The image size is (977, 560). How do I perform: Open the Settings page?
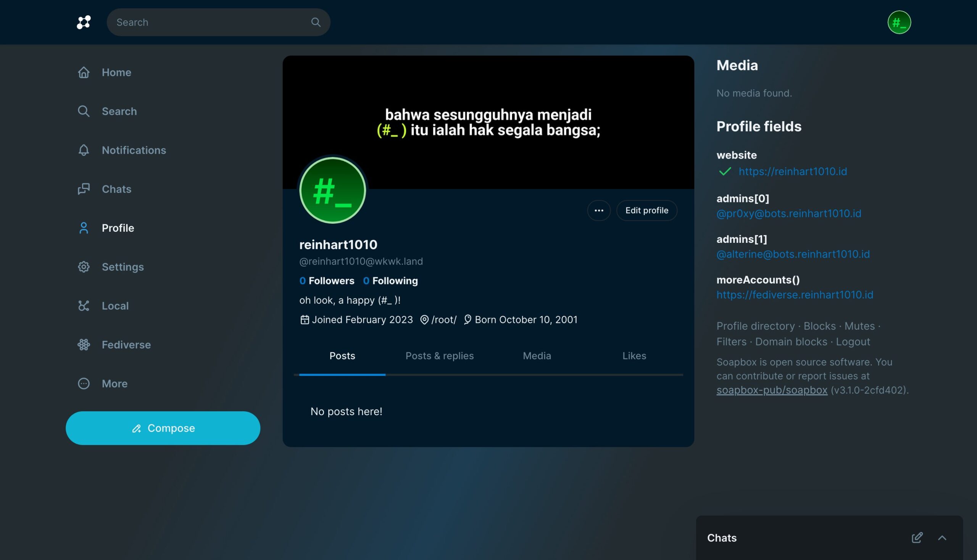click(x=123, y=267)
